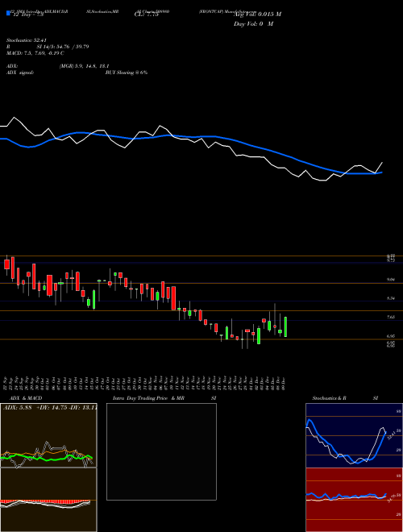This screenshot has width=403, height=532.
Task: Click the dark red RSI panel
Action: point(354,500)
